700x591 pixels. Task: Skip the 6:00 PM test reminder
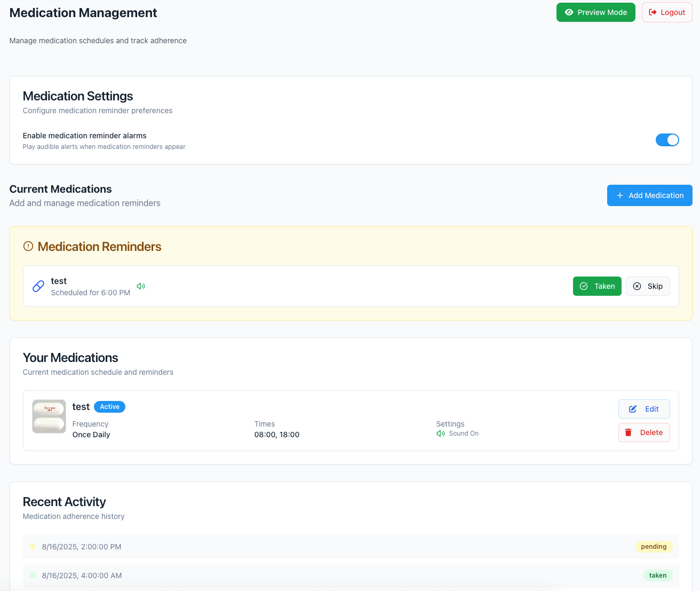click(648, 286)
